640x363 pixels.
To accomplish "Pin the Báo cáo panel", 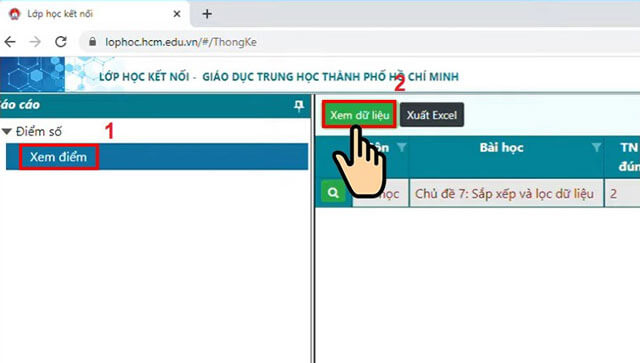I will click(299, 105).
